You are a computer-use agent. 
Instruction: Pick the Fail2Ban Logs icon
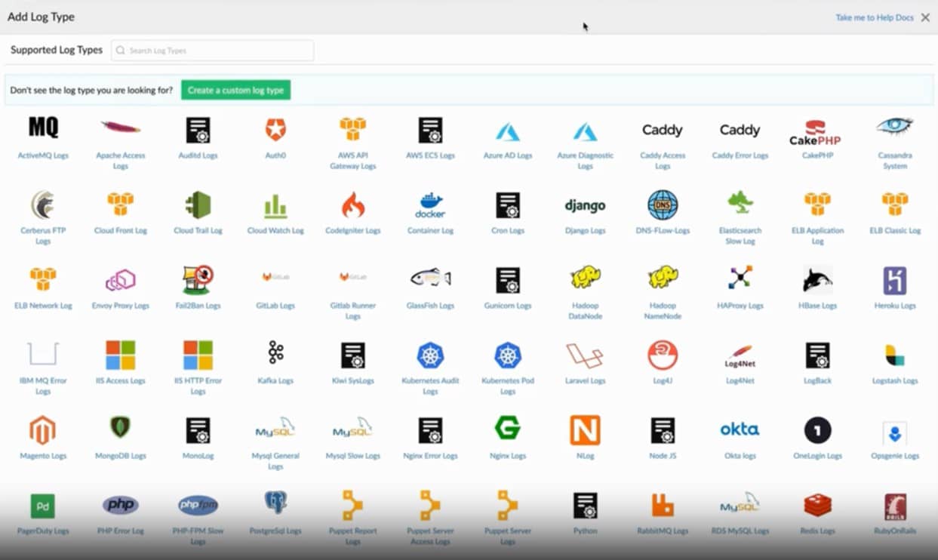(x=198, y=279)
